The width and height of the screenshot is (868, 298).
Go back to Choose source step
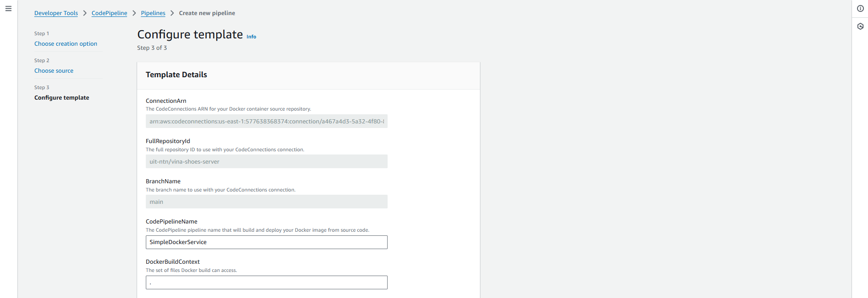click(53, 71)
